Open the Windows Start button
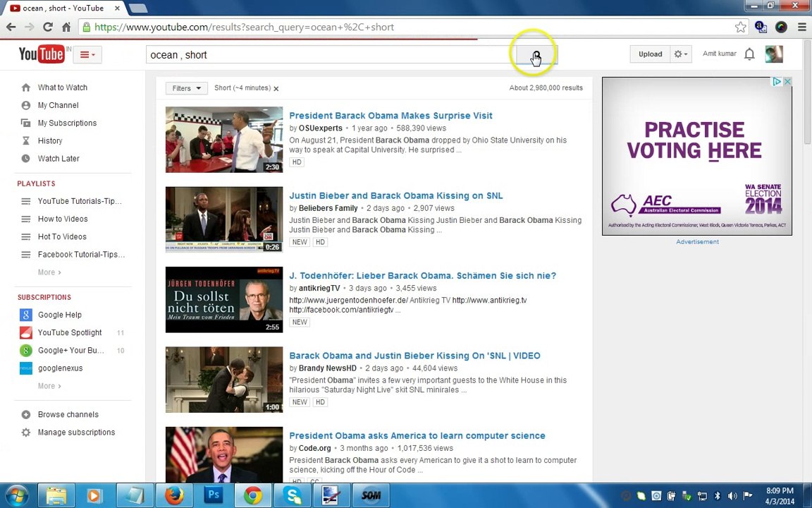The image size is (812, 508). tap(17, 495)
